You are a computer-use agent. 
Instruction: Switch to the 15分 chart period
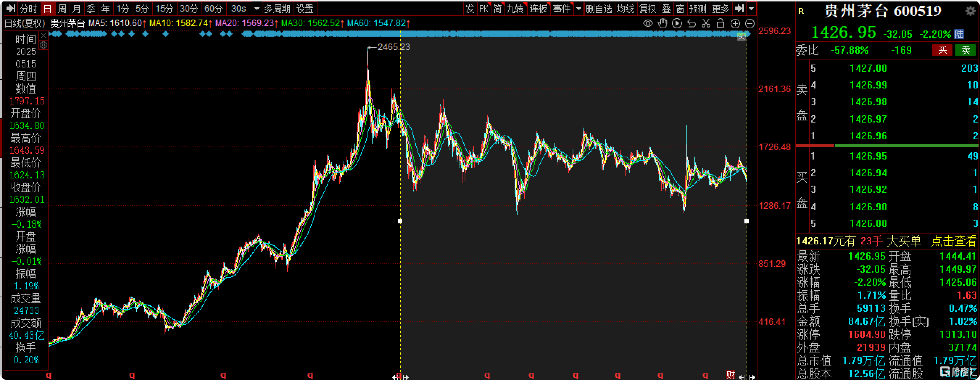(164, 8)
